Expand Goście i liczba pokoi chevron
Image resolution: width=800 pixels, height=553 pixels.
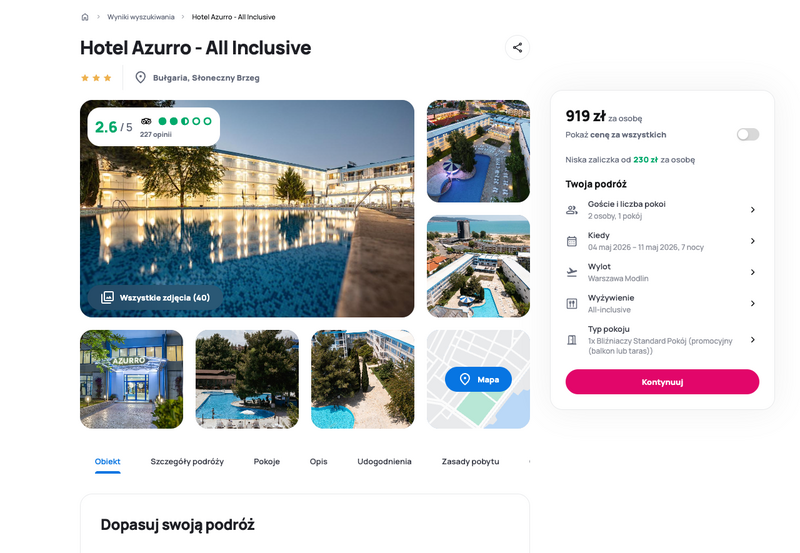point(753,210)
